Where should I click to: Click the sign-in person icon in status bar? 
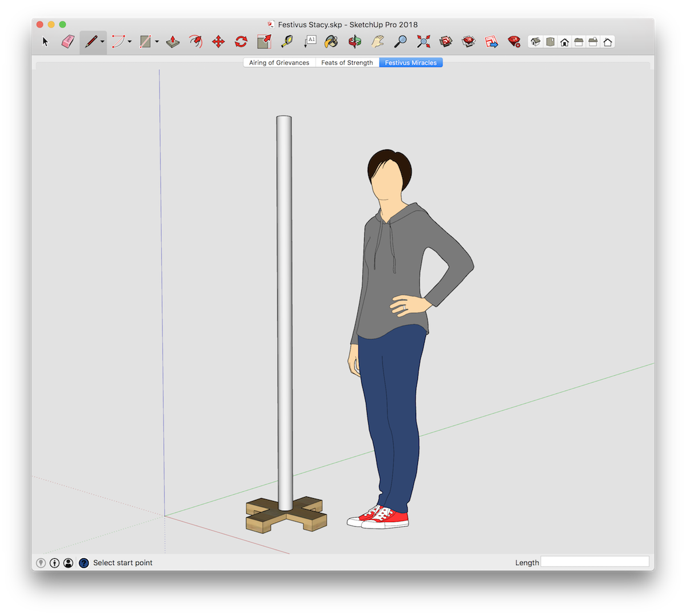click(x=68, y=562)
